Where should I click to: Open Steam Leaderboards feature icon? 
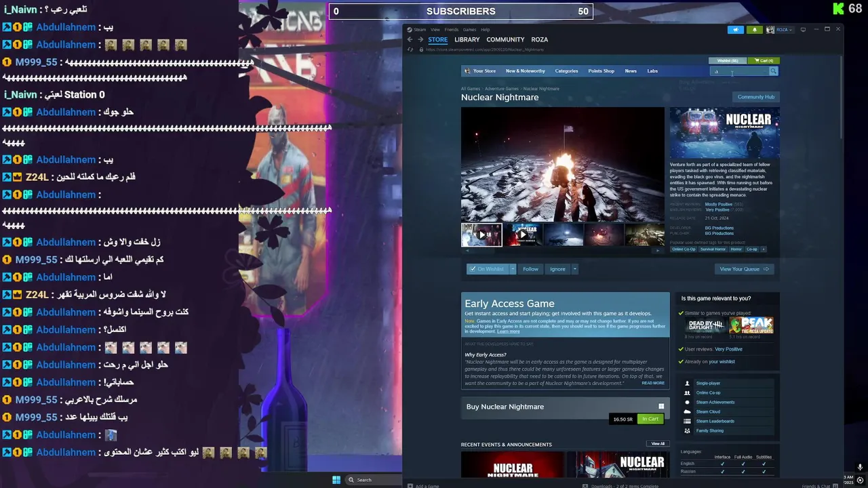click(x=687, y=422)
